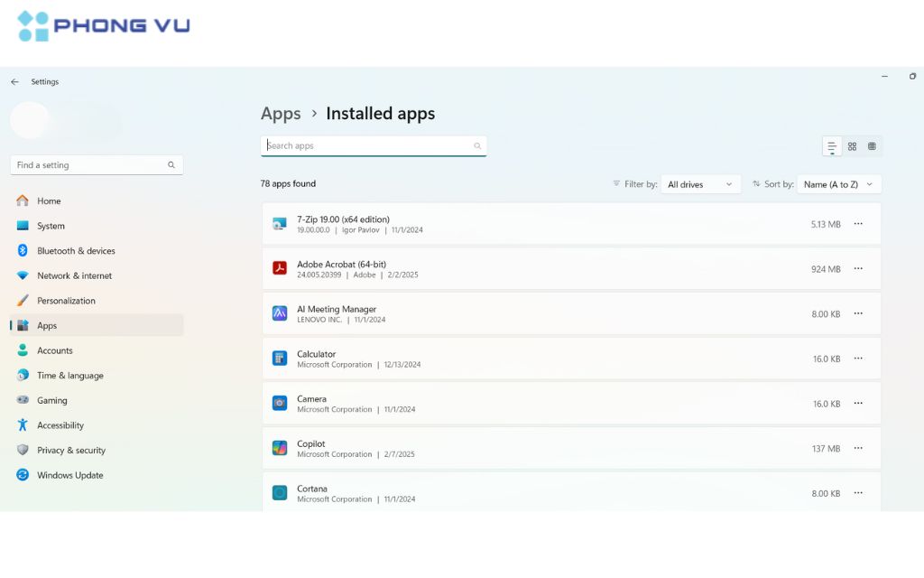924x578 pixels.
Task: Open Personalization settings
Action: point(97,301)
